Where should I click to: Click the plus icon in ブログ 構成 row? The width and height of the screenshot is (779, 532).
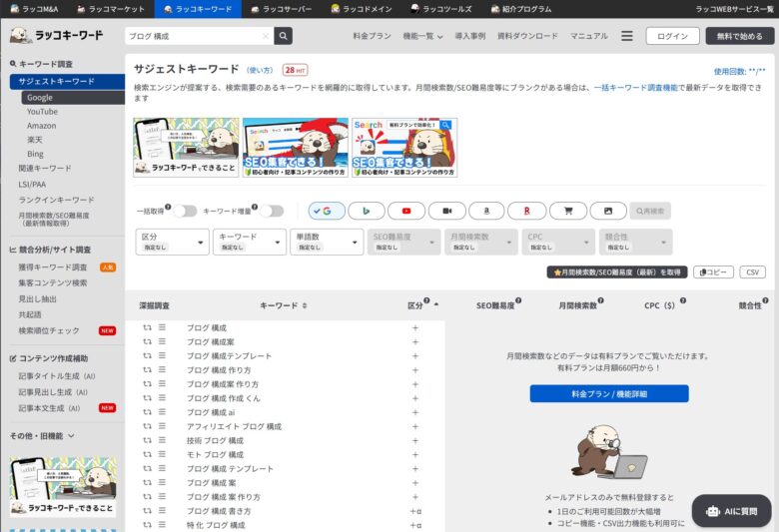[415, 327]
